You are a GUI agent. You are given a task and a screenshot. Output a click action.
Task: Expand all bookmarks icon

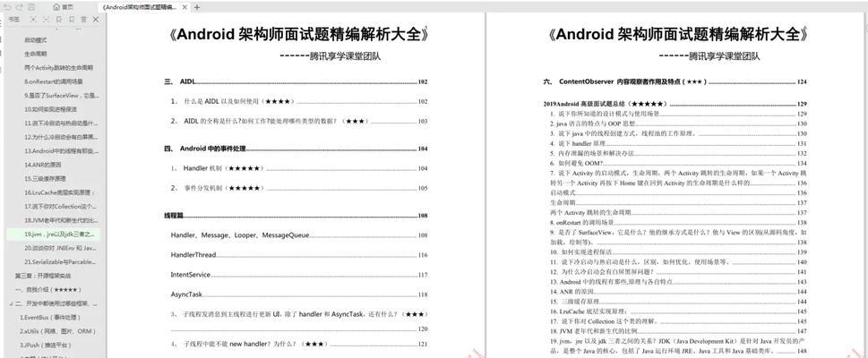point(32,20)
